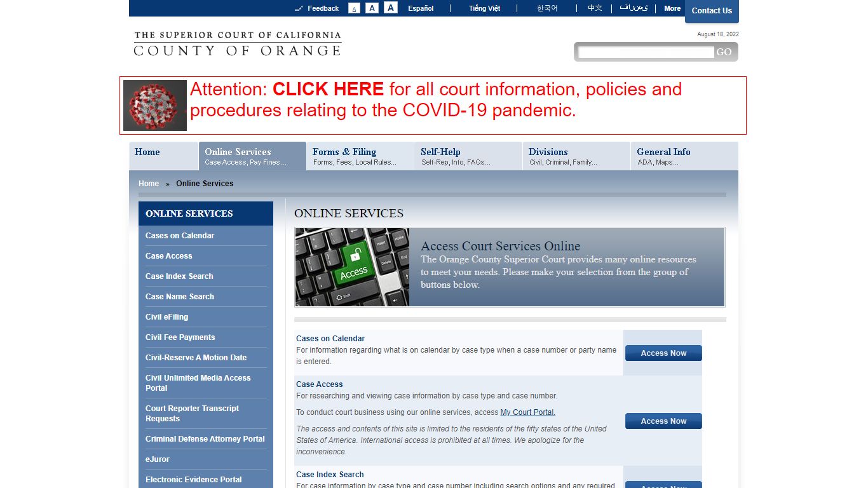Switch language to Korean
Image resolution: width=868 pixels, height=488 pixels.
547,8
